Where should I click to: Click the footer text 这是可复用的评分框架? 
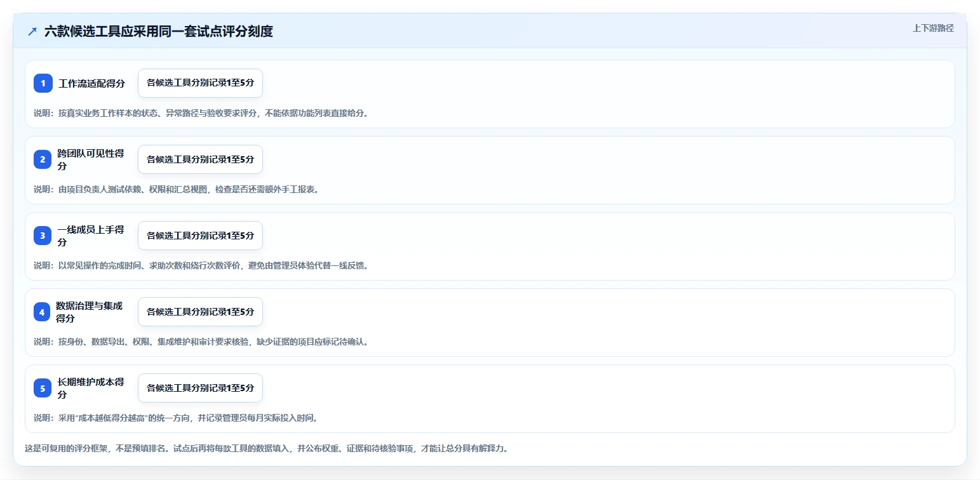266,448
